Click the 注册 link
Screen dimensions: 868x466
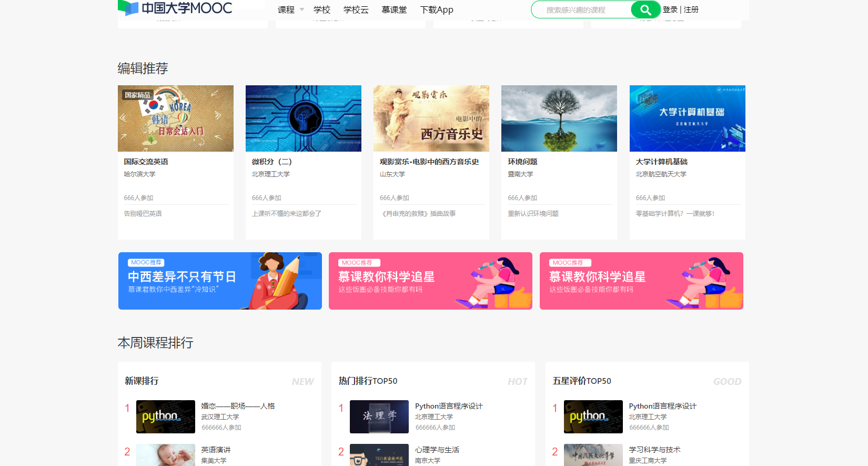[691, 9]
